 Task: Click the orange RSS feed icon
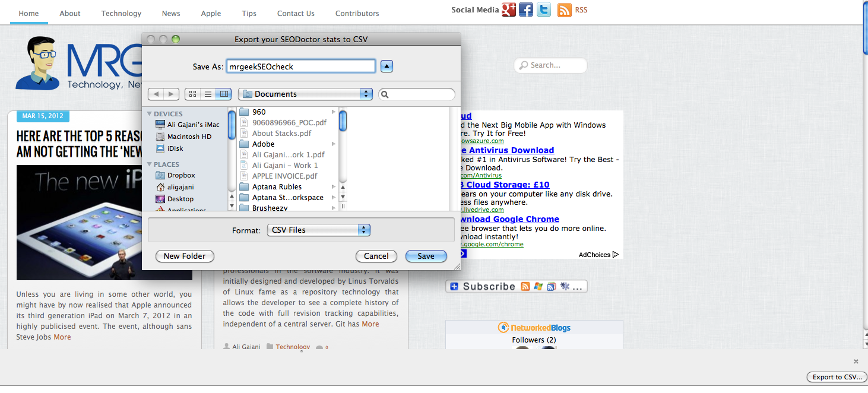point(564,10)
